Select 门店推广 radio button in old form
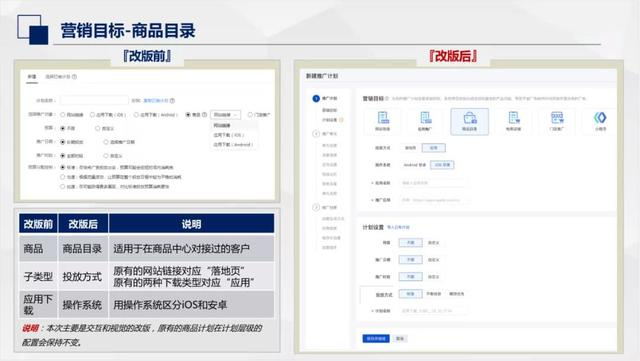The image size is (640, 361). (250, 115)
